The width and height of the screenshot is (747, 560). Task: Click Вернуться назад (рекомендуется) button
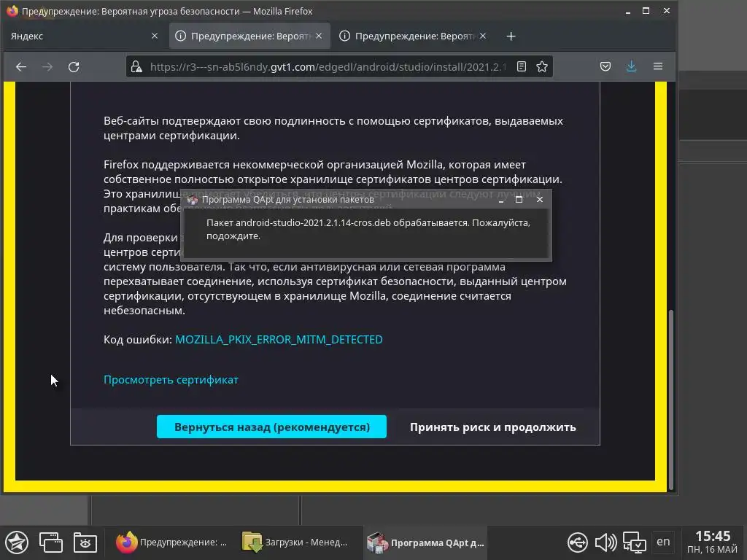click(271, 427)
